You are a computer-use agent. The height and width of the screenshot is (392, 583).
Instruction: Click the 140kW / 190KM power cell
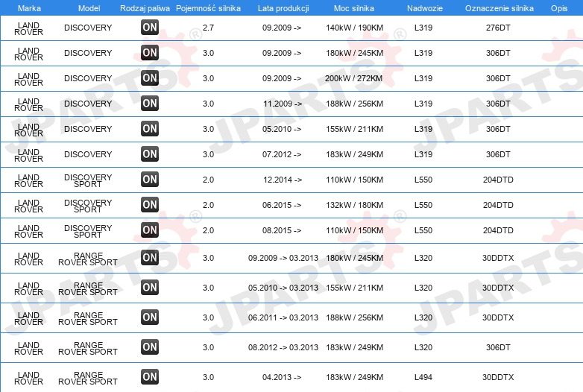(354, 28)
